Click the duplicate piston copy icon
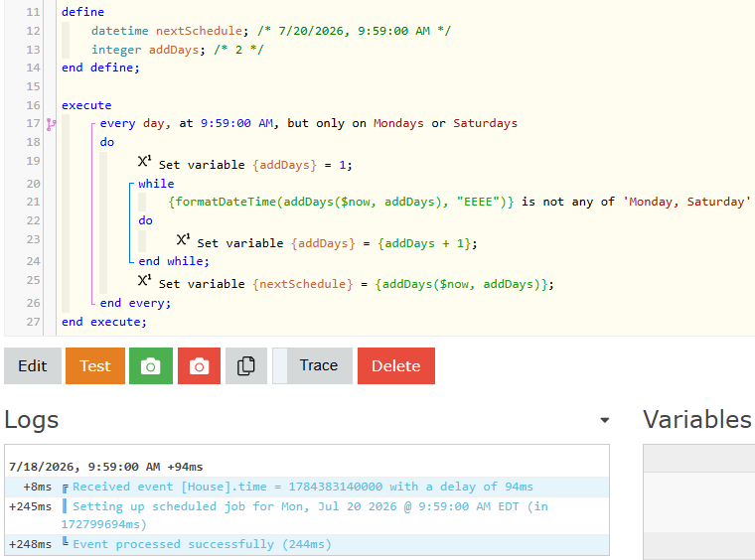Viewport: 755px width, 560px height. (246, 366)
